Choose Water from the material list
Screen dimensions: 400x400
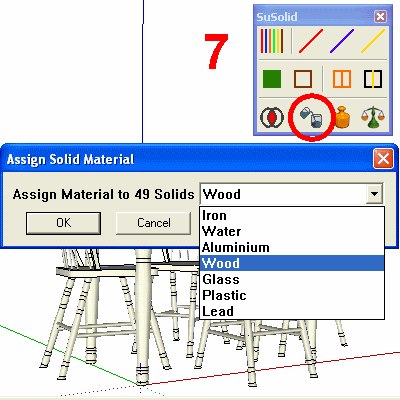click(x=292, y=231)
